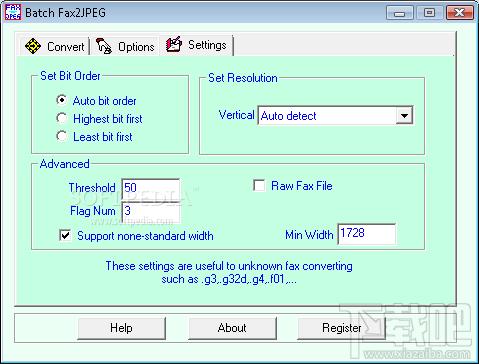Expand the Vertical resolution dropdown arrow
Image resolution: width=479 pixels, height=364 pixels.
pyautogui.click(x=404, y=116)
